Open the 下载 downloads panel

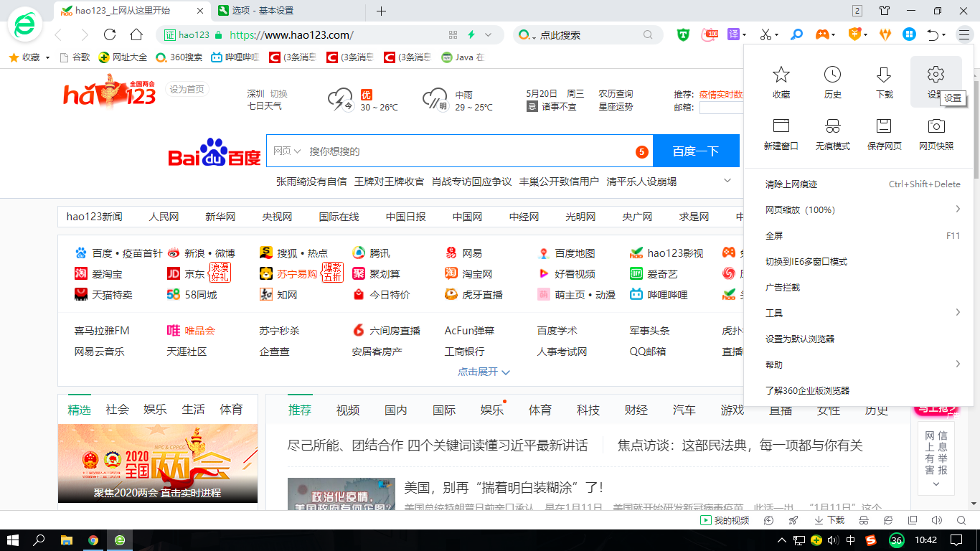pos(883,81)
